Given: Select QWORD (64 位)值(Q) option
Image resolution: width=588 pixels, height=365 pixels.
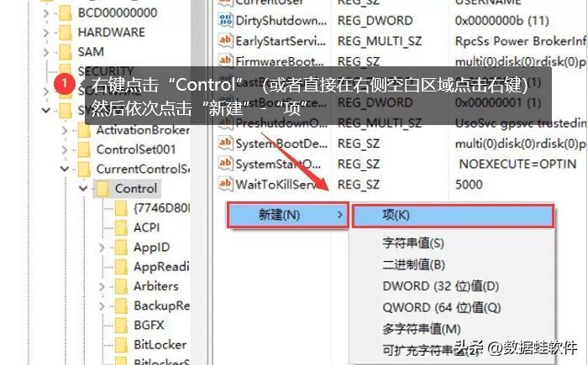Looking at the screenshot, I should point(442,308).
